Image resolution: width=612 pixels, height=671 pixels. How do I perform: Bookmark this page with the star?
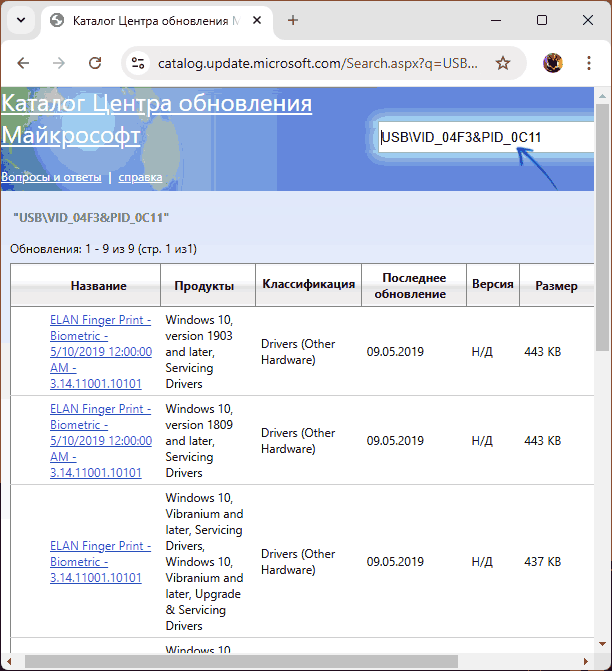[503, 63]
